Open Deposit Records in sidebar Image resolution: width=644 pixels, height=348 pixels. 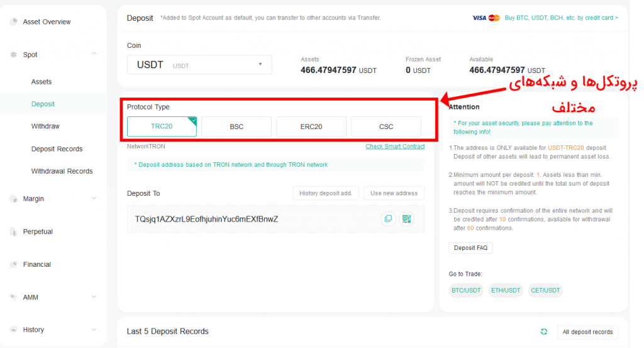tap(57, 149)
